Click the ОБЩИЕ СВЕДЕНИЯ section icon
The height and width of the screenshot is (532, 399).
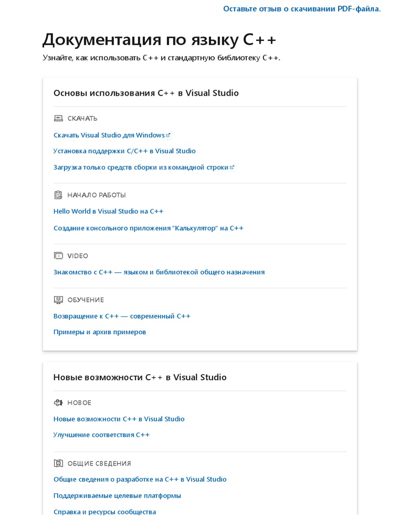click(58, 463)
